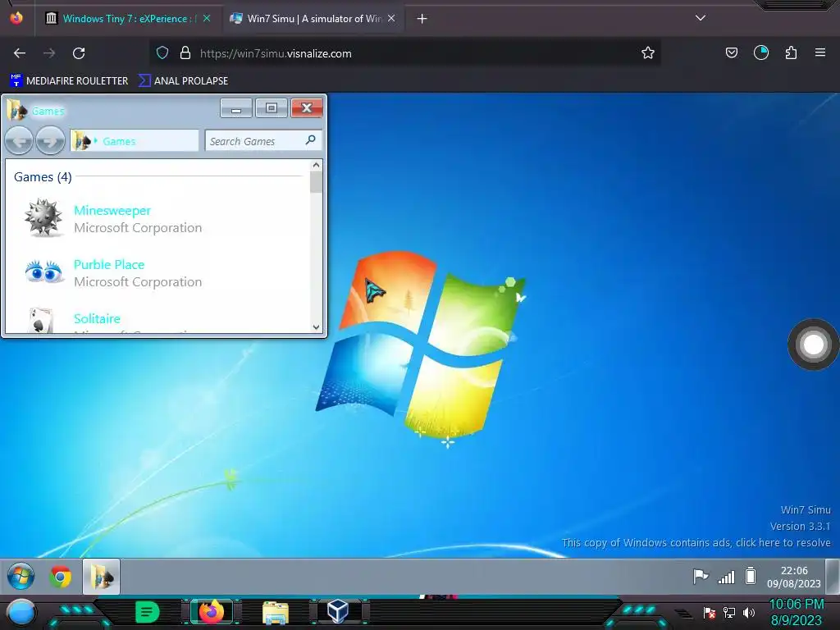Close the Win7 Simu tab
The width and height of the screenshot is (840, 630).
point(391,18)
